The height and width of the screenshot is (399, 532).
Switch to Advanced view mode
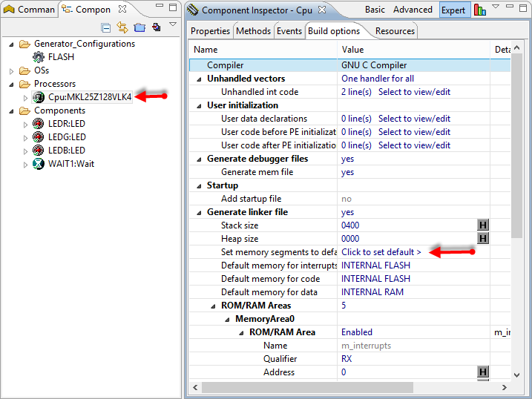coord(413,10)
